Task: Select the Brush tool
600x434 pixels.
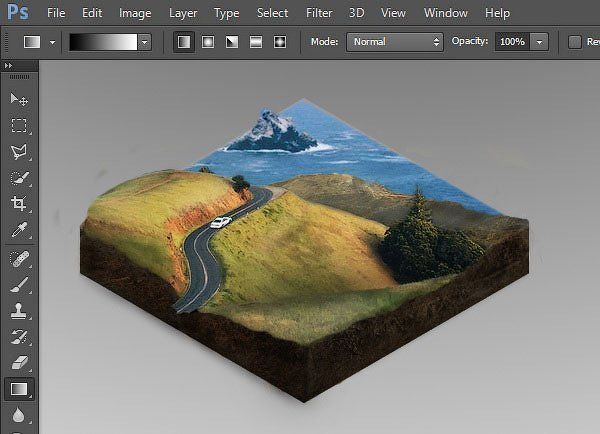Action: 19,285
